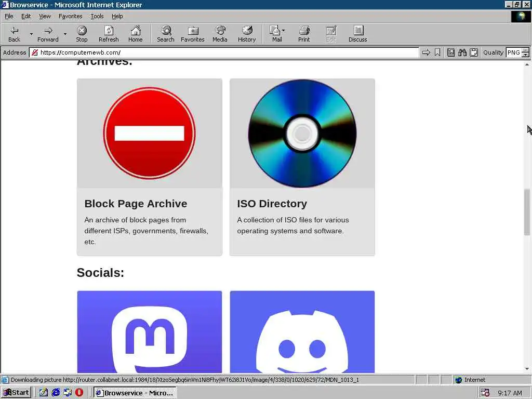This screenshot has width=532, height=399.
Task: Open the ISO Directory heading link
Action: (x=272, y=204)
